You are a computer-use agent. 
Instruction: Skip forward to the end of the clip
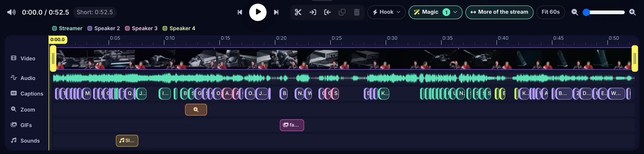(x=276, y=12)
